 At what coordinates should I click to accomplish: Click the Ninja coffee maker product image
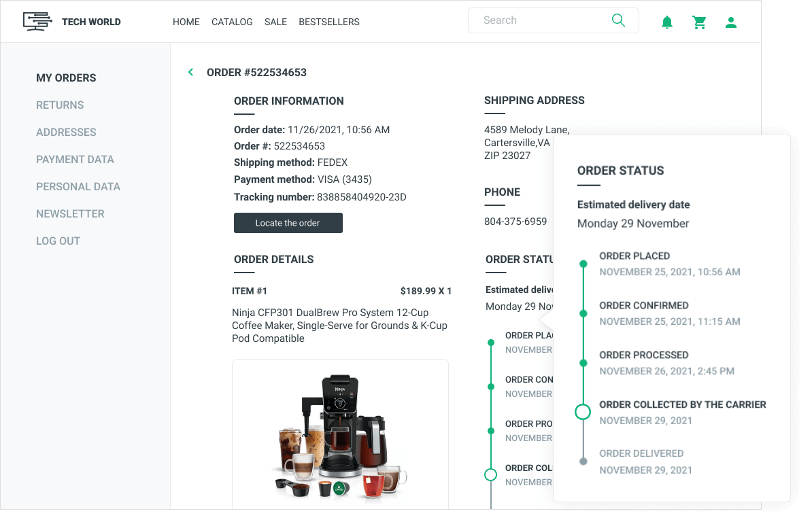point(340,435)
